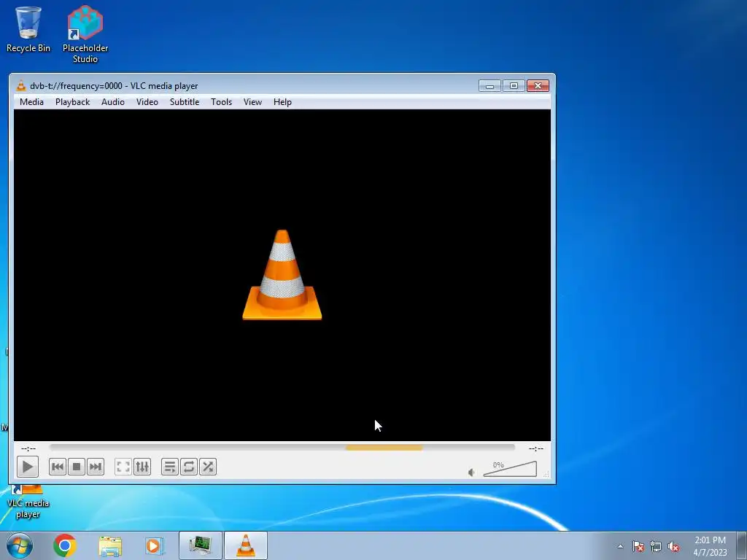Open the Tools menu
This screenshot has width=747, height=560.
pyautogui.click(x=222, y=102)
